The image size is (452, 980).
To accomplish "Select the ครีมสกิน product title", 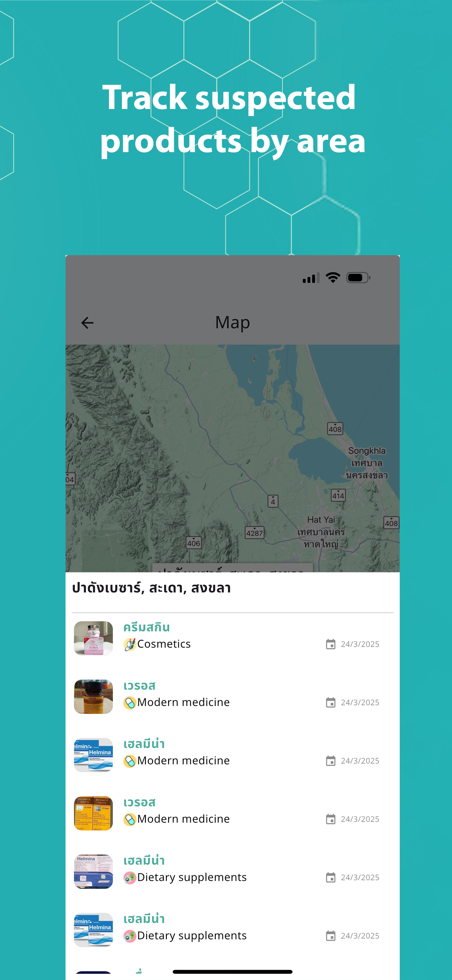I will click(x=146, y=627).
